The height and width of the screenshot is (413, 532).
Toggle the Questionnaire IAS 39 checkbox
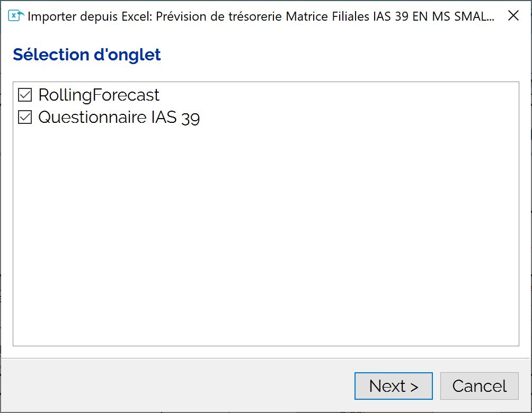click(x=25, y=117)
